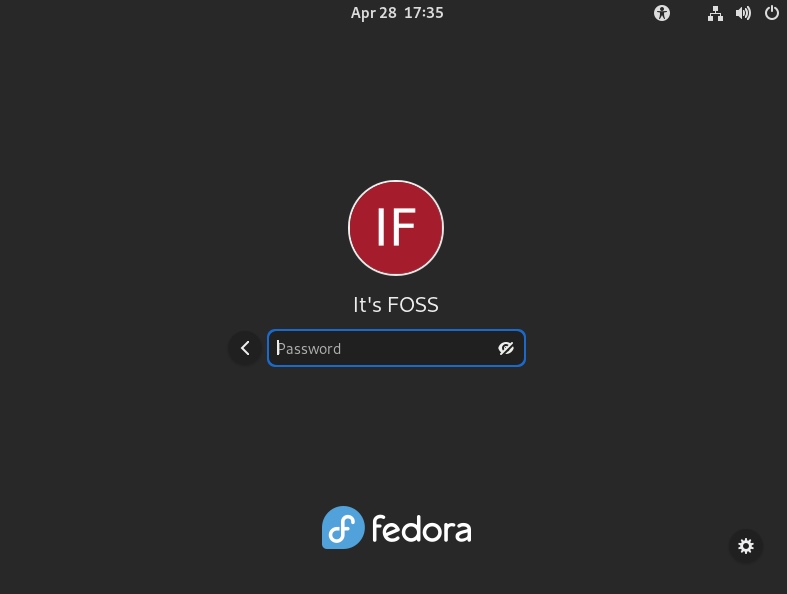Show typed password using the eye toggle
This screenshot has height=594, width=787.
tap(505, 348)
